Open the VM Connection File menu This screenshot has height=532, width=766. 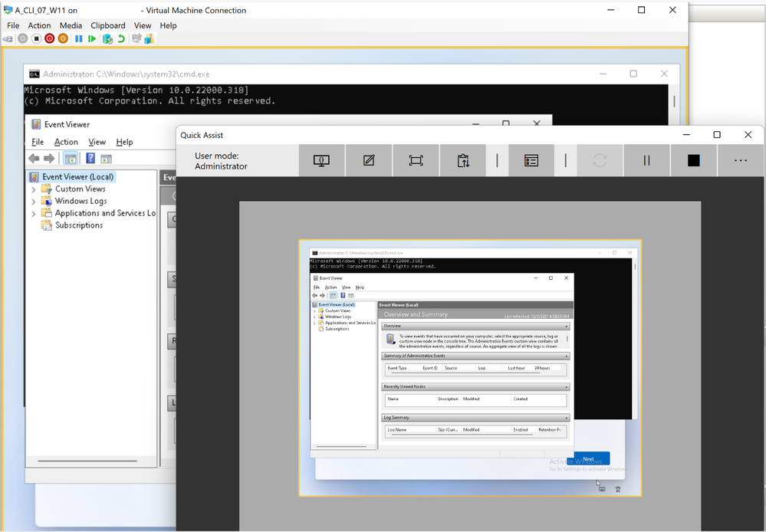tap(13, 25)
